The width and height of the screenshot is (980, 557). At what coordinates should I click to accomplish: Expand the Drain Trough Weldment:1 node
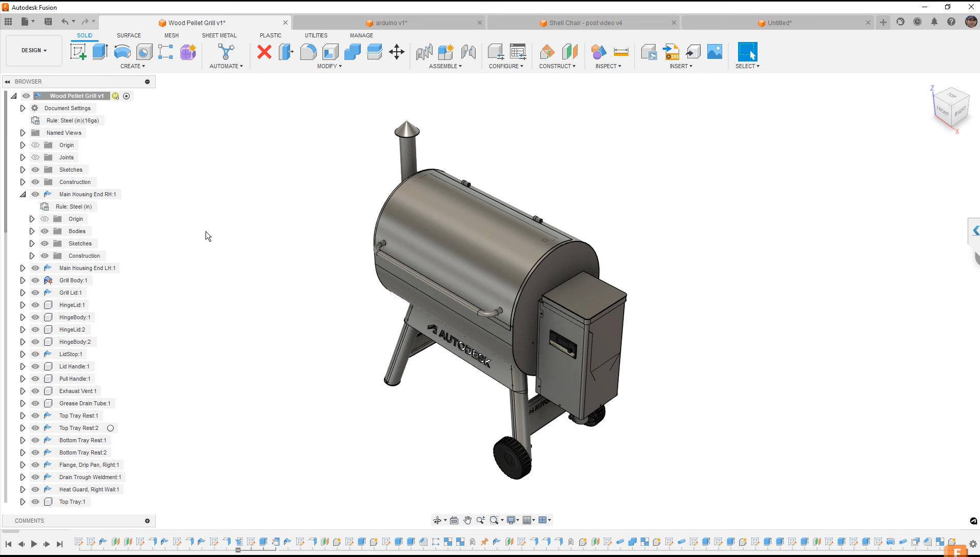tap(23, 477)
